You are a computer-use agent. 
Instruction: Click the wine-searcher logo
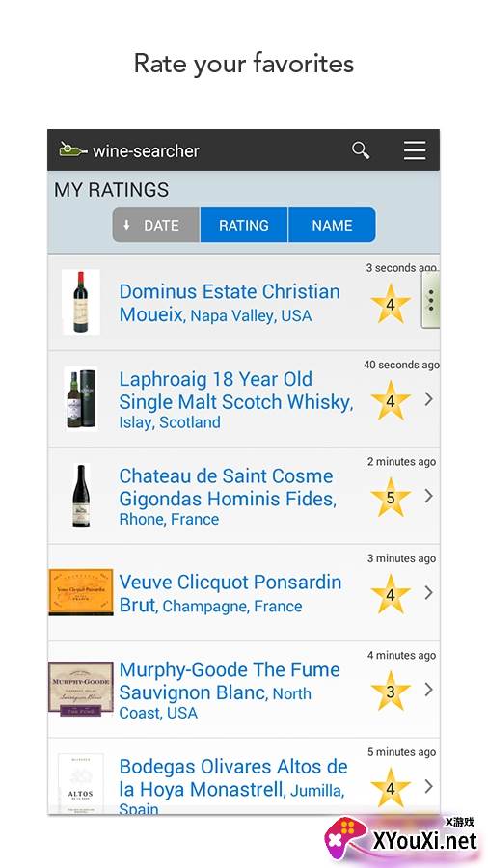pos(129,150)
